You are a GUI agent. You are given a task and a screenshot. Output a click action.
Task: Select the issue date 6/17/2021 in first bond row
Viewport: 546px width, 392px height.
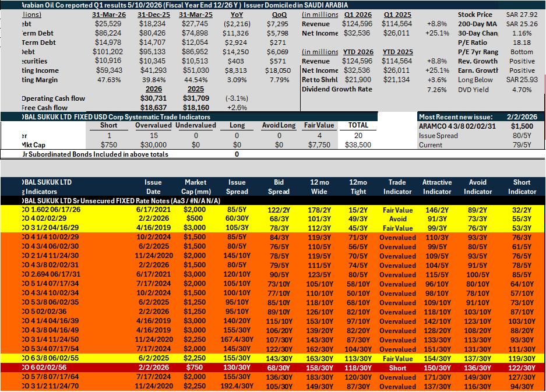pos(153,210)
